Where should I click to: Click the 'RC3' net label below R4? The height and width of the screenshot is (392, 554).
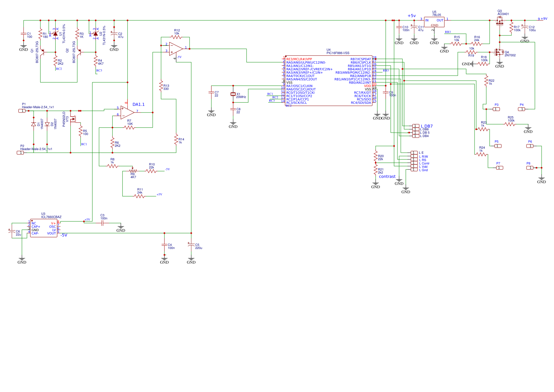click(99, 71)
